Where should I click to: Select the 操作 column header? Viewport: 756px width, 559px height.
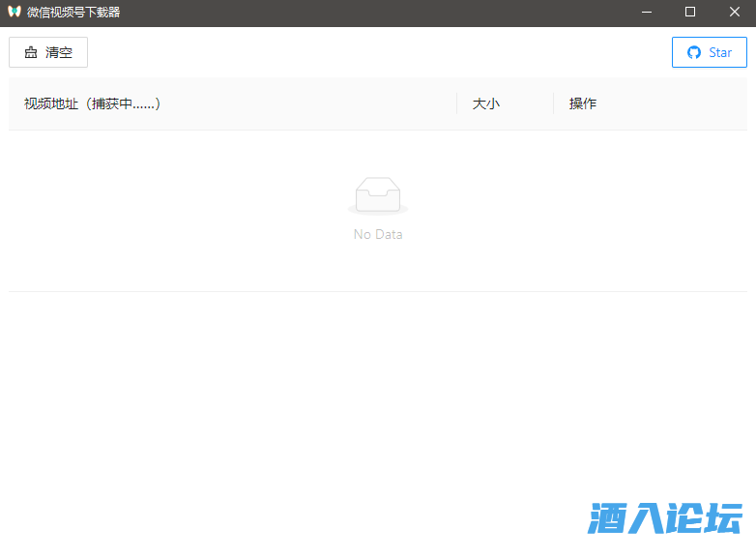point(582,103)
